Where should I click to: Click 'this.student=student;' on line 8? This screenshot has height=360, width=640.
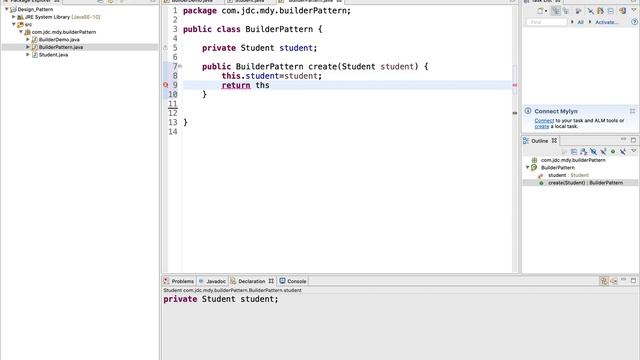(272, 76)
